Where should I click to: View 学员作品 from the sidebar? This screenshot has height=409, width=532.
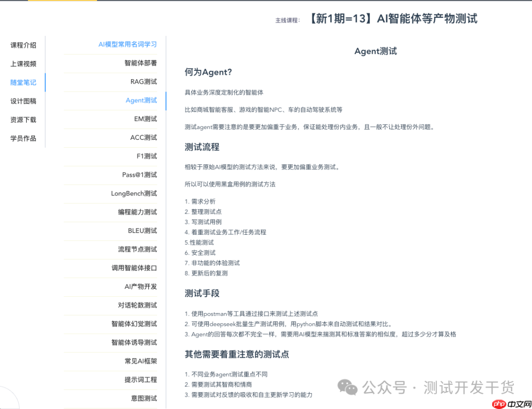coord(23,138)
